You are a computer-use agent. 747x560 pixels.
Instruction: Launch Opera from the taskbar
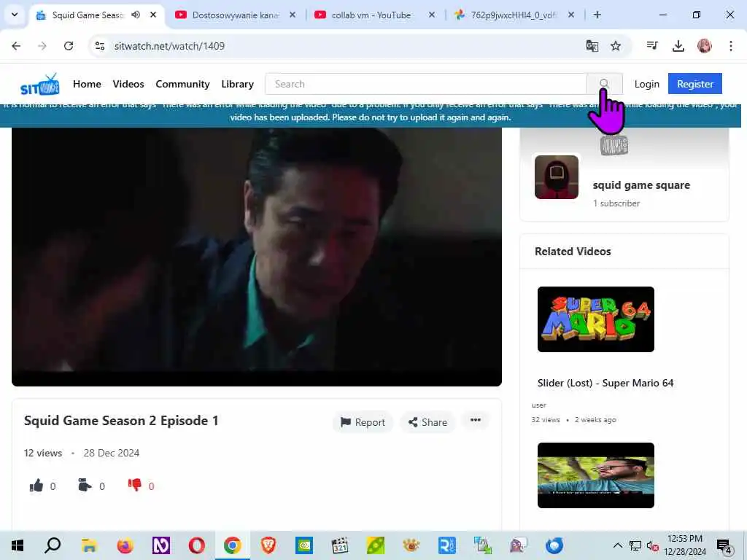[197, 545]
